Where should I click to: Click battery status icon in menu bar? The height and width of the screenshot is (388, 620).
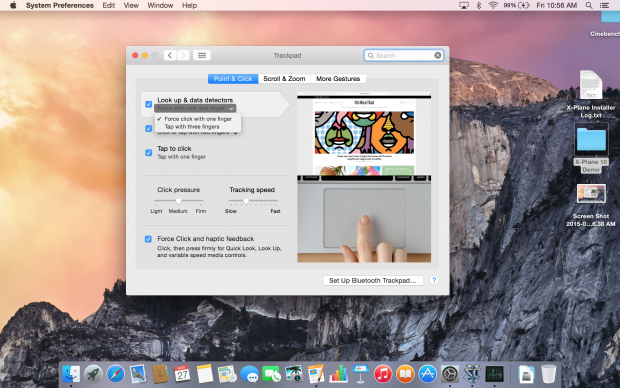tap(516, 6)
